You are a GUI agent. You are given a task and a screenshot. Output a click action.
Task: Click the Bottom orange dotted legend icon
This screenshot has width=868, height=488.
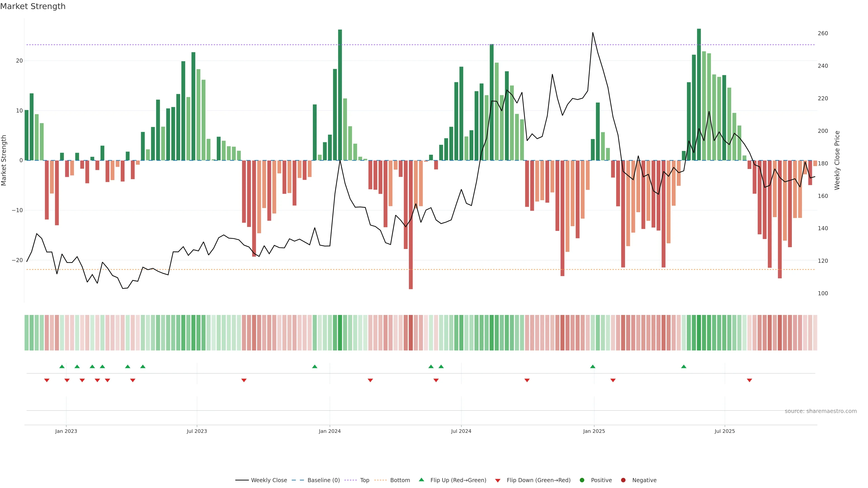point(380,480)
